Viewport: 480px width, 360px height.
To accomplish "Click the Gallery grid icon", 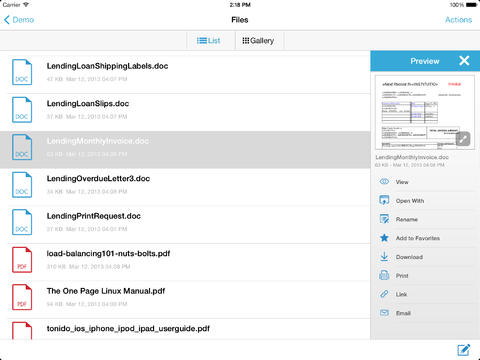I will coord(246,41).
